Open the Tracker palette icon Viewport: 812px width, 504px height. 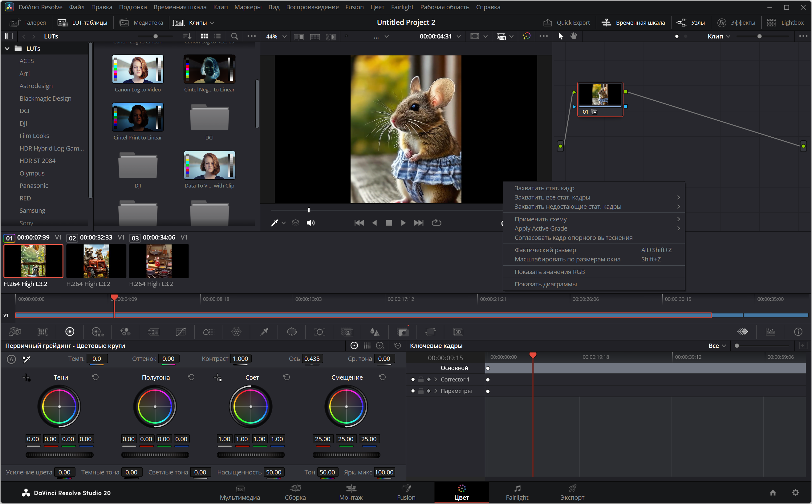pyautogui.click(x=319, y=332)
